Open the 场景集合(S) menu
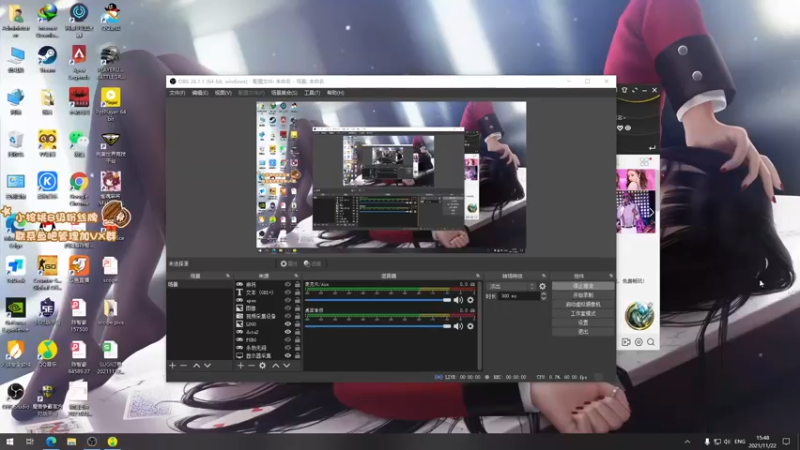 click(x=284, y=93)
